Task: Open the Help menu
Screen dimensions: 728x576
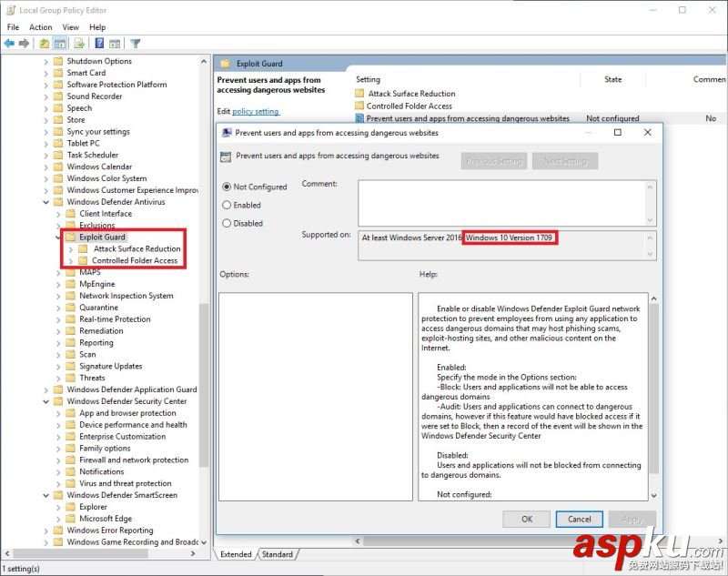Action: tap(97, 27)
